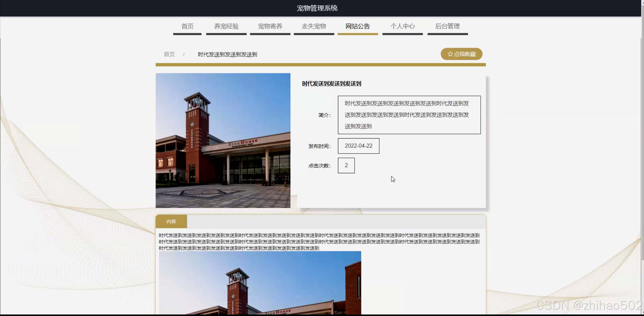Open the 首页 navigation tab
The width and height of the screenshot is (644, 316).
pyautogui.click(x=187, y=26)
